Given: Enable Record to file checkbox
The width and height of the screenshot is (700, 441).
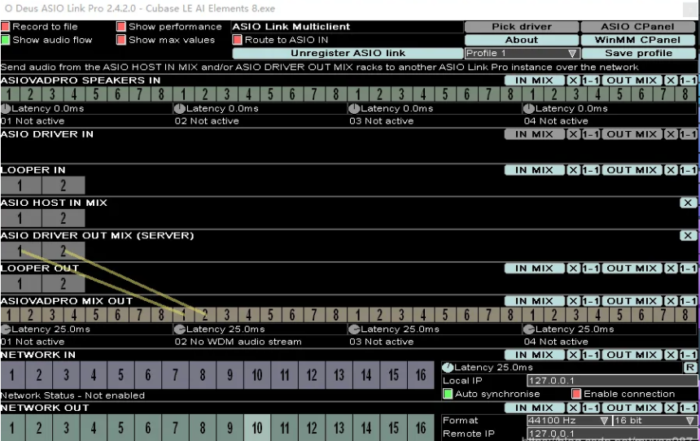Looking at the screenshot, I should click(x=6, y=27).
